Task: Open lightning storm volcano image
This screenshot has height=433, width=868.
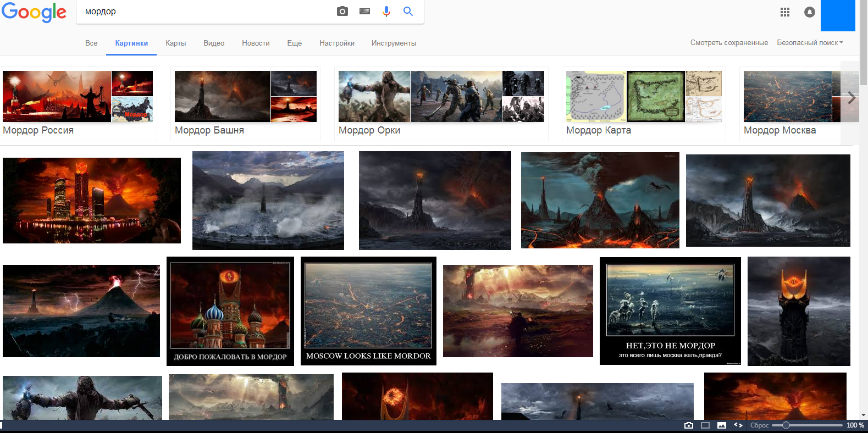Action: (81, 311)
